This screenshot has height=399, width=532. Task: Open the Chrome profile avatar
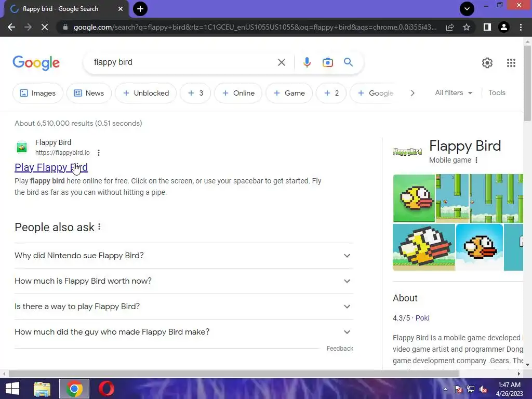504,27
